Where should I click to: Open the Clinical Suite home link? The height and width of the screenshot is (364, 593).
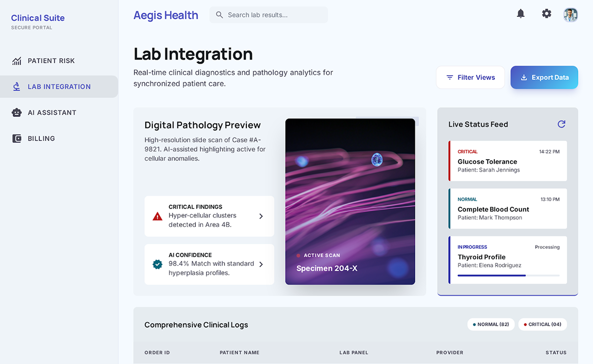point(37,18)
